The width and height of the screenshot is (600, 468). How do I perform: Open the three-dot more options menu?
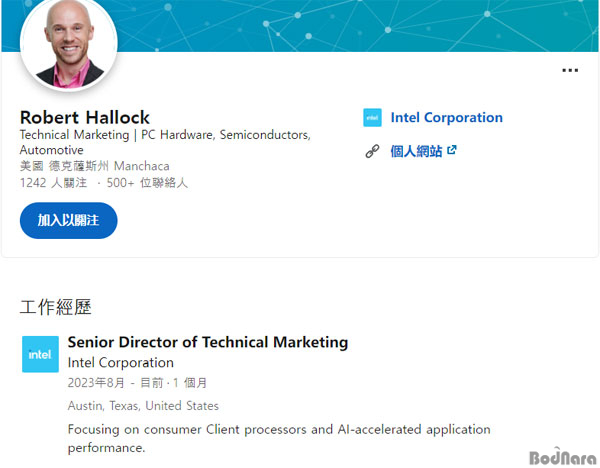pyautogui.click(x=570, y=70)
